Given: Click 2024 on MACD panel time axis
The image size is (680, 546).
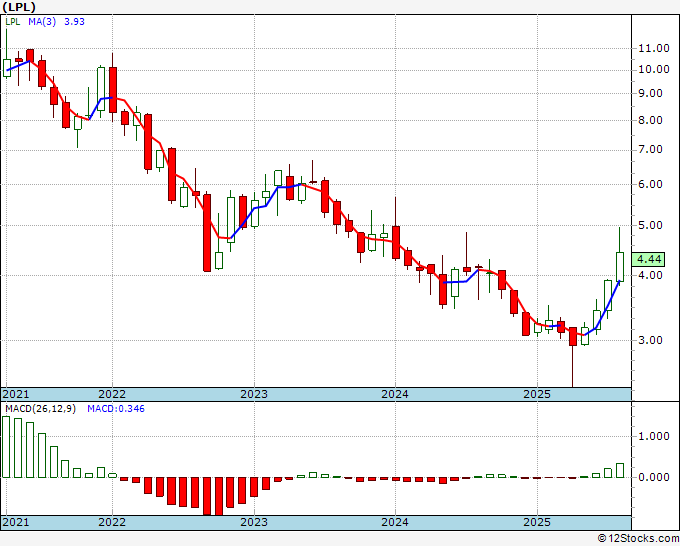Looking at the screenshot, I should pyautogui.click(x=395, y=522).
